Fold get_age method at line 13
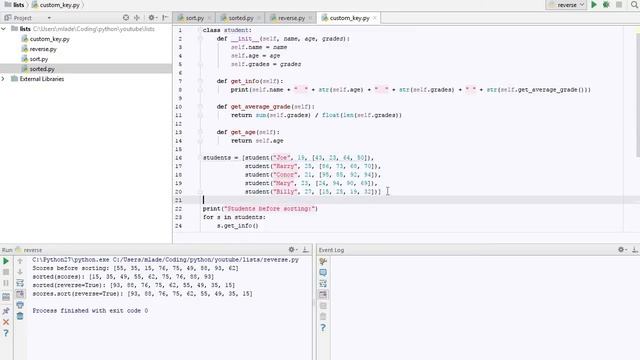Viewport: 640px width, 360px height. click(x=200, y=132)
